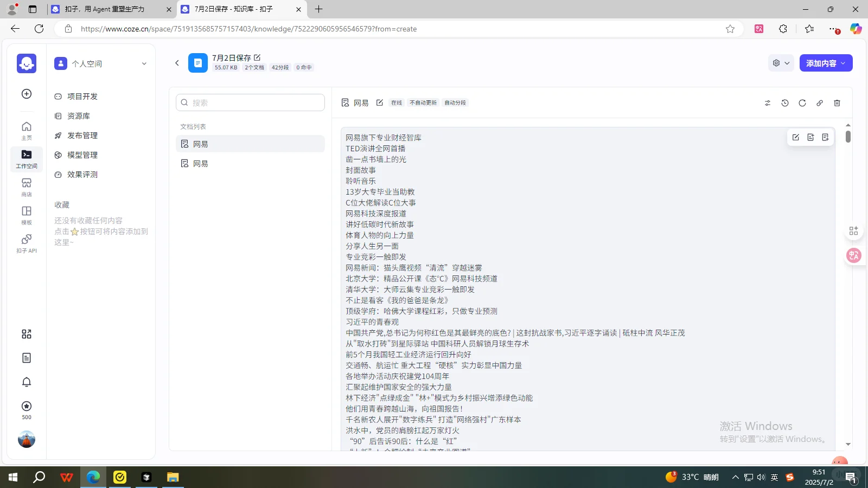Click the floating grid widget on right edge

pyautogui.click(x=853, y=231)
